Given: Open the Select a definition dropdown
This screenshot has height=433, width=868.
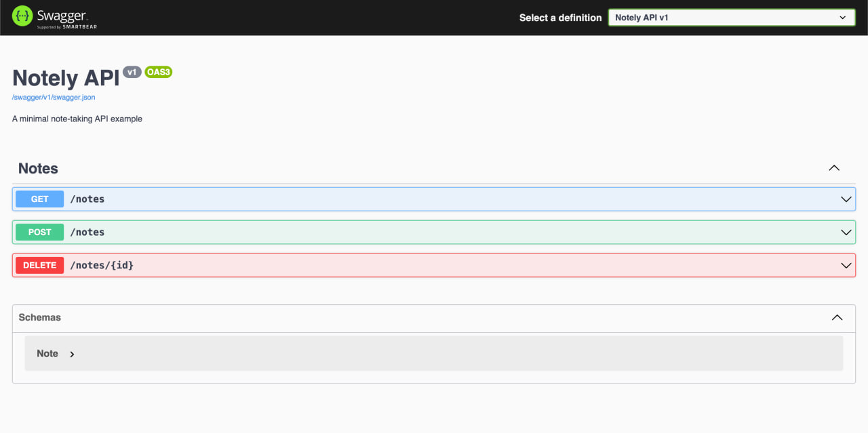Looking at the screenshot, I should (731, 18).
